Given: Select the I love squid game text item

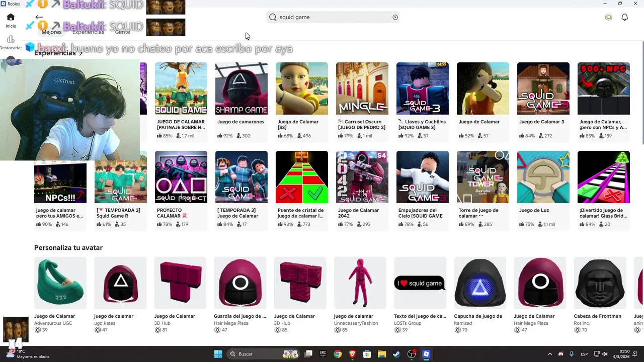Looking at the screenshot, I should (x=420, y=283).
